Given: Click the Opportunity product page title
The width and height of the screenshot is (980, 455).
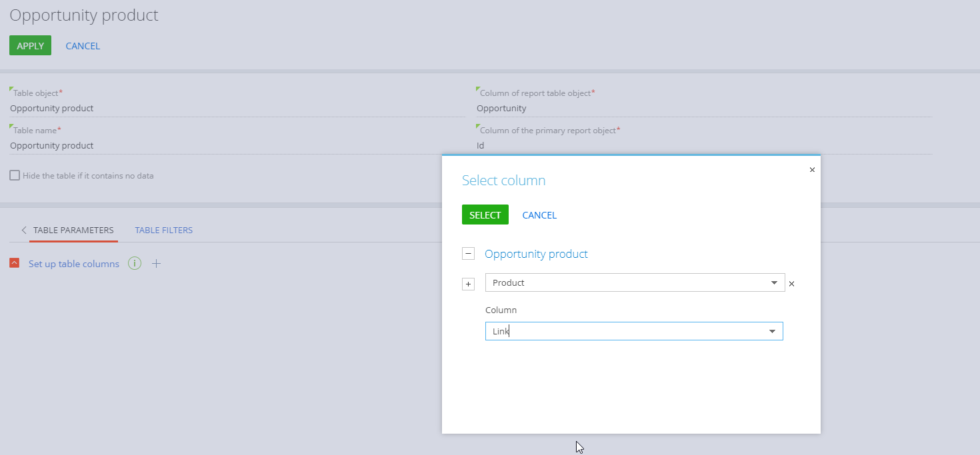Looking at the screenshot, I should (x=84, y=15).
